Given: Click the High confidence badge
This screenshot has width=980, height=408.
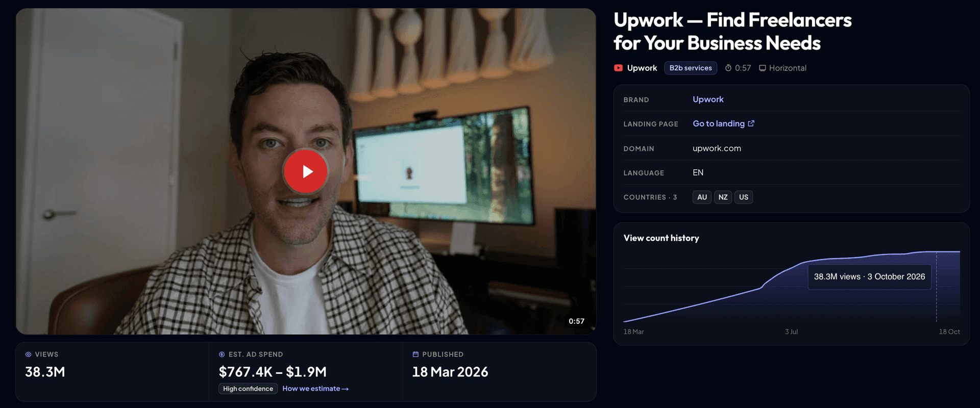Looking at the screenshot, I should (248, 389).
